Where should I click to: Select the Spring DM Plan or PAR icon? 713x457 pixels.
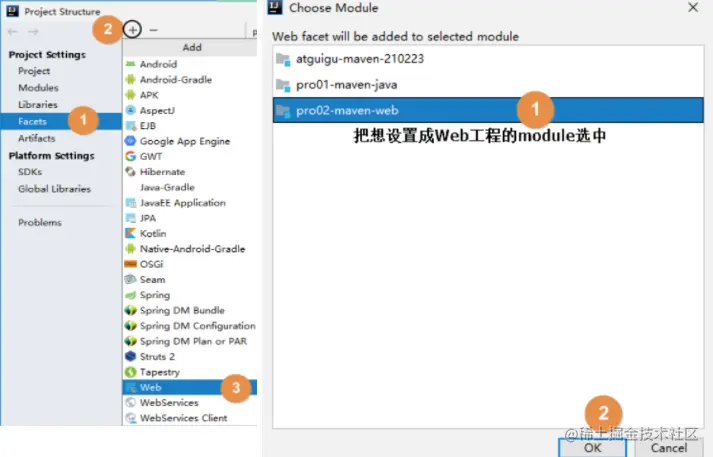click(131, 341)
